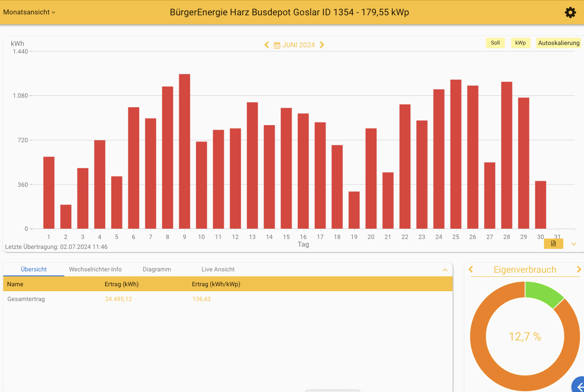Show next chart after Eigenverbrauch
The height and width of the screenshot is (392, 584).
(579, 270)
